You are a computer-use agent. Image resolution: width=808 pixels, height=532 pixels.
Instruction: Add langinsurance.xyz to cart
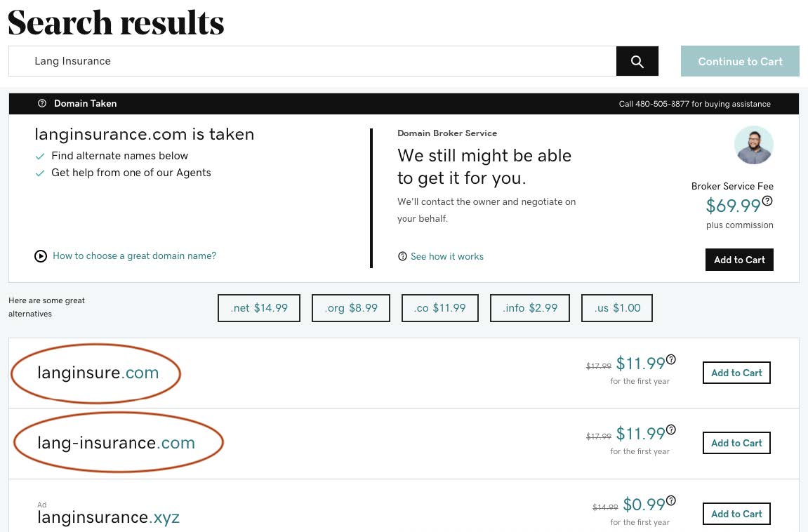[736, 514]
